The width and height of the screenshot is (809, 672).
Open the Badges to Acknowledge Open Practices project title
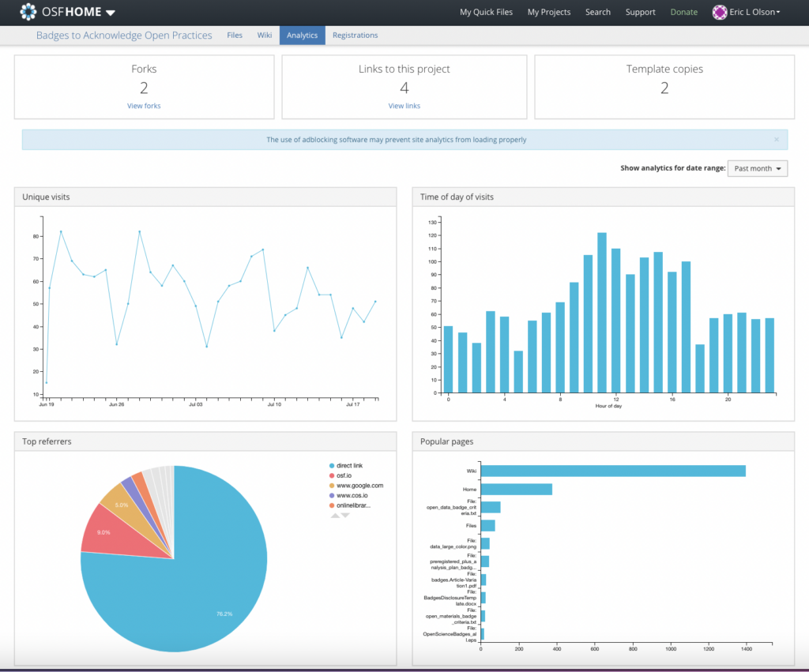124,35
